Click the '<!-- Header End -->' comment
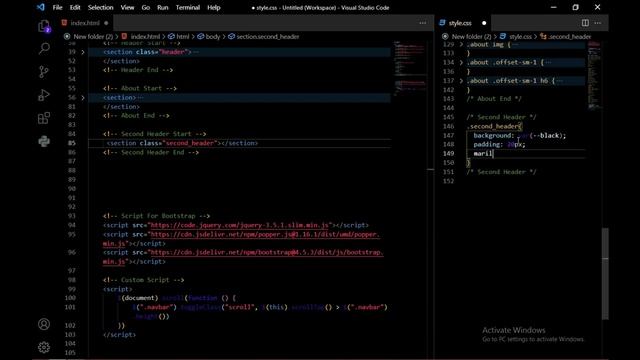Screen dimensions: 640x360 coord(138,70)
